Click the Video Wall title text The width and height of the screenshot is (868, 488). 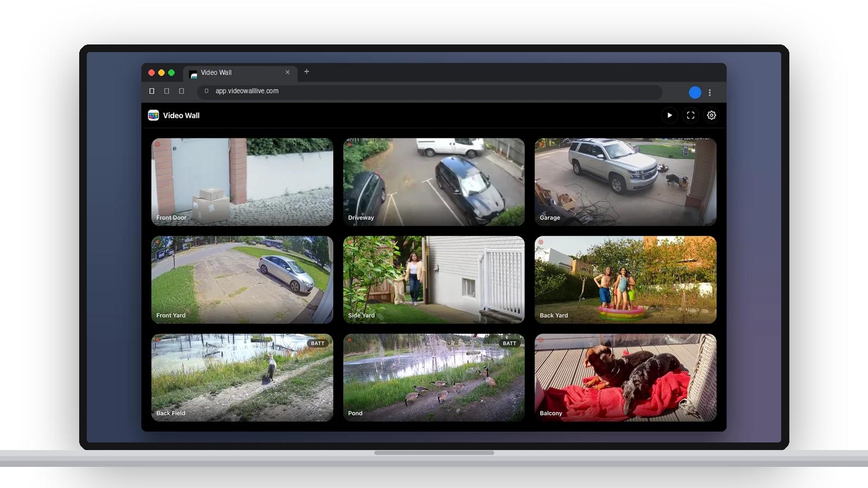pos(181,115)
